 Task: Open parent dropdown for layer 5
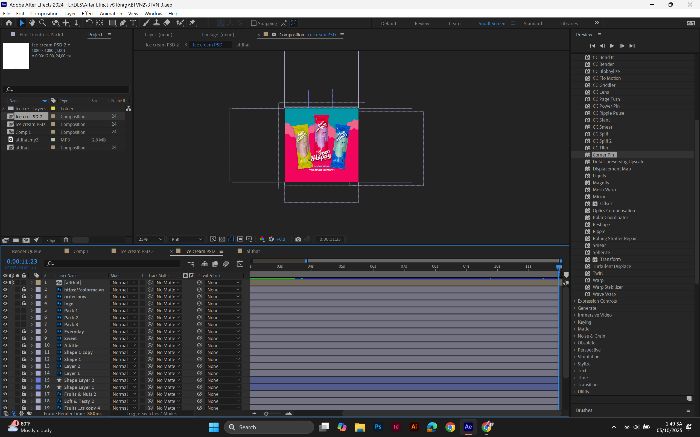coord(223,311)
